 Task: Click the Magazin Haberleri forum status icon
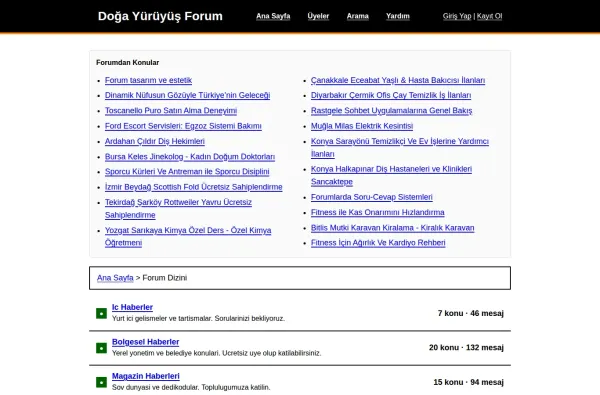(101, 382)
